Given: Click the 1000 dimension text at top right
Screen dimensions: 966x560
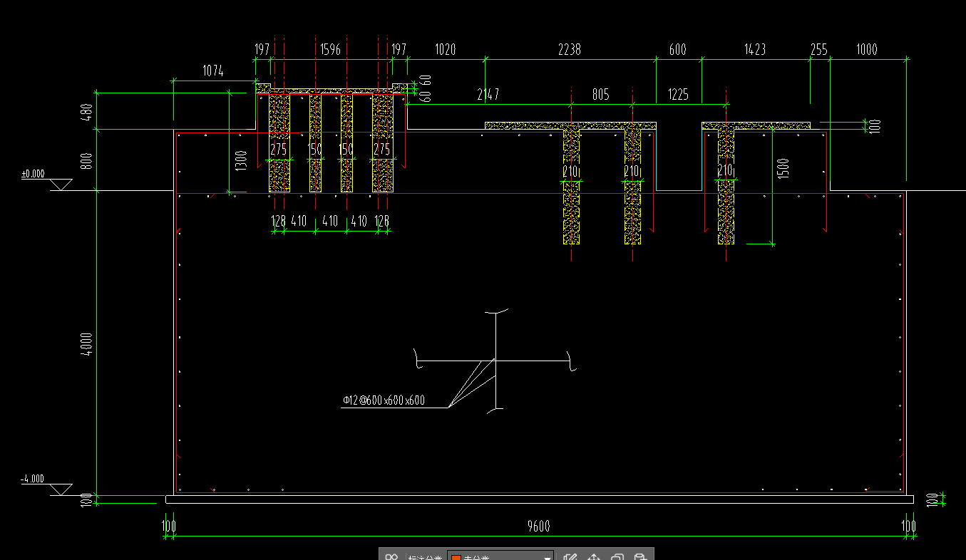Looking at the screenshot, I should point(866,49).
